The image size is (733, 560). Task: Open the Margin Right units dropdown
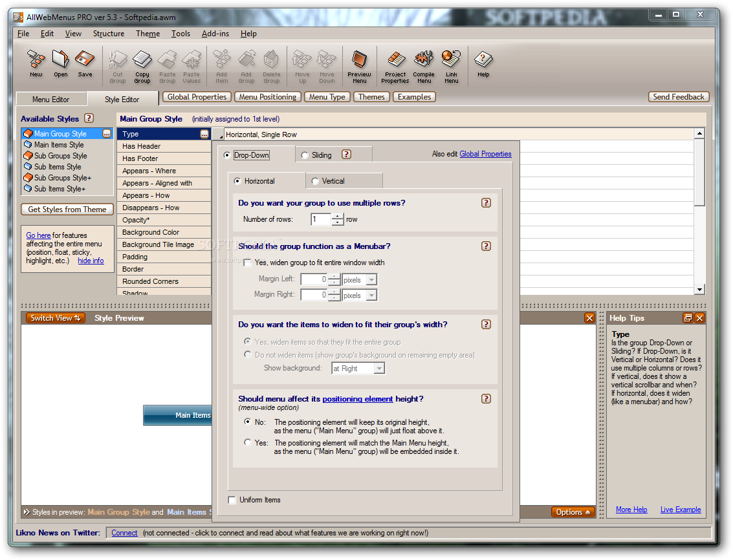[371, 295]
